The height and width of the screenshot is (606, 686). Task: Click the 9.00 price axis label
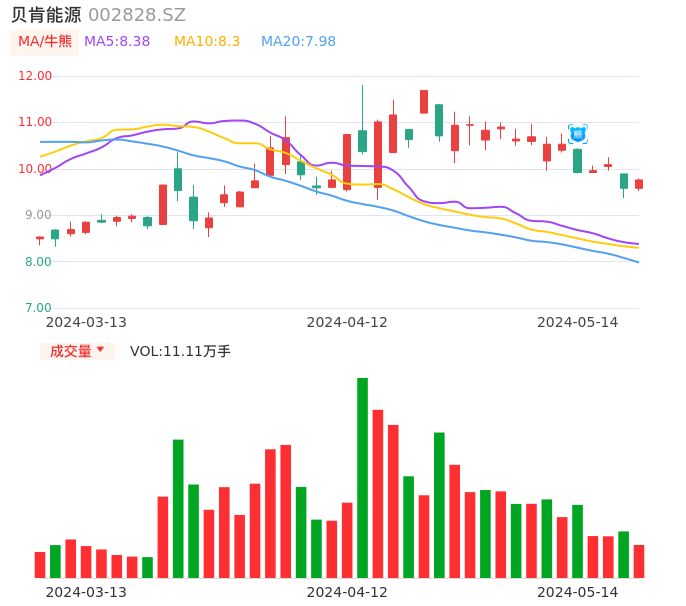[38, 215]
